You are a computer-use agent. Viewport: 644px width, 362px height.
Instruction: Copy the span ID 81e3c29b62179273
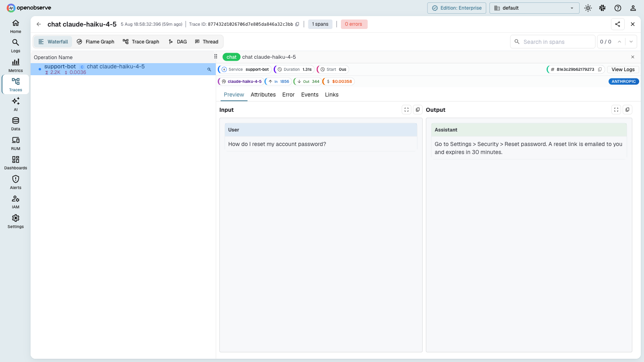point(600,70)
